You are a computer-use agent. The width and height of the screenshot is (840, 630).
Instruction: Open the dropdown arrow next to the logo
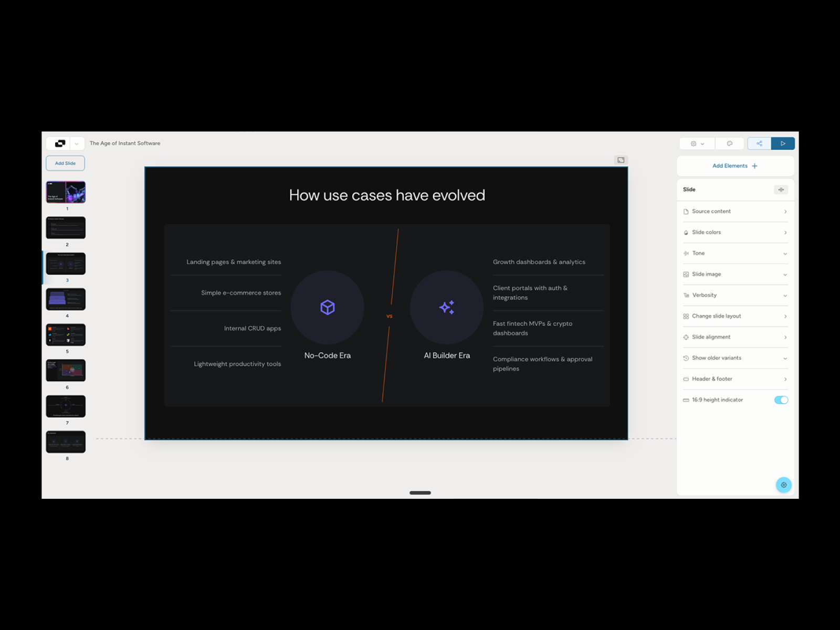pyautogui.click(x=76, y=143)
